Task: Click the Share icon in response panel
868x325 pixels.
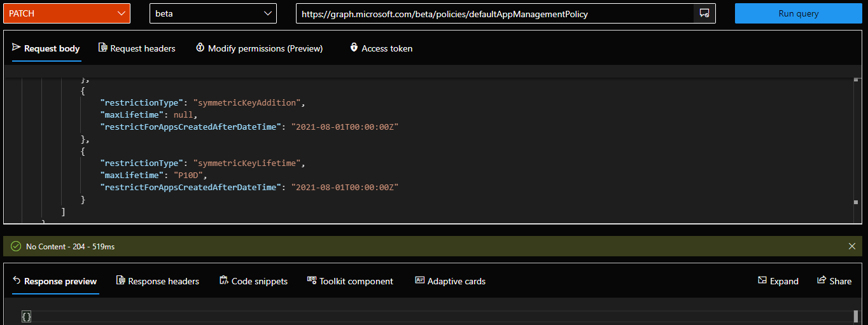Action: [x=821, y=281]
